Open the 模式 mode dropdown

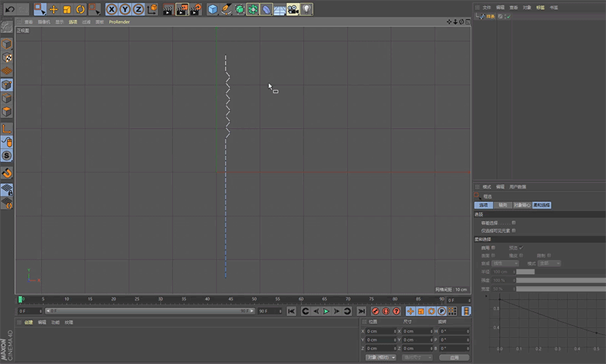(x=548, y=263)
